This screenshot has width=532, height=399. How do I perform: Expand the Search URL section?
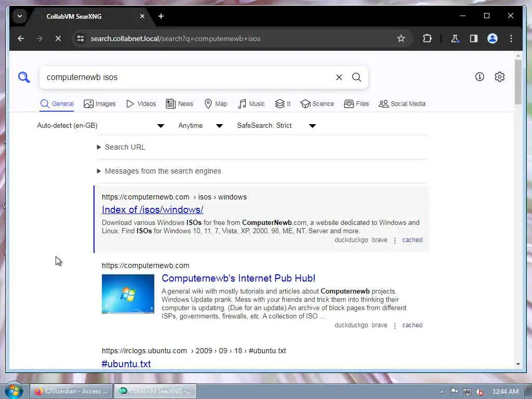point(122,147)
